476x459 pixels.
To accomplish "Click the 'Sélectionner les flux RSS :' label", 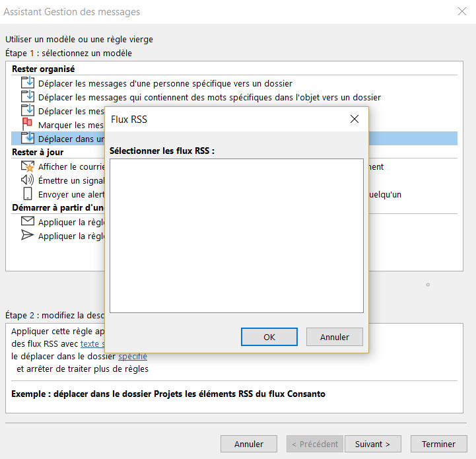I will (162, 151).
